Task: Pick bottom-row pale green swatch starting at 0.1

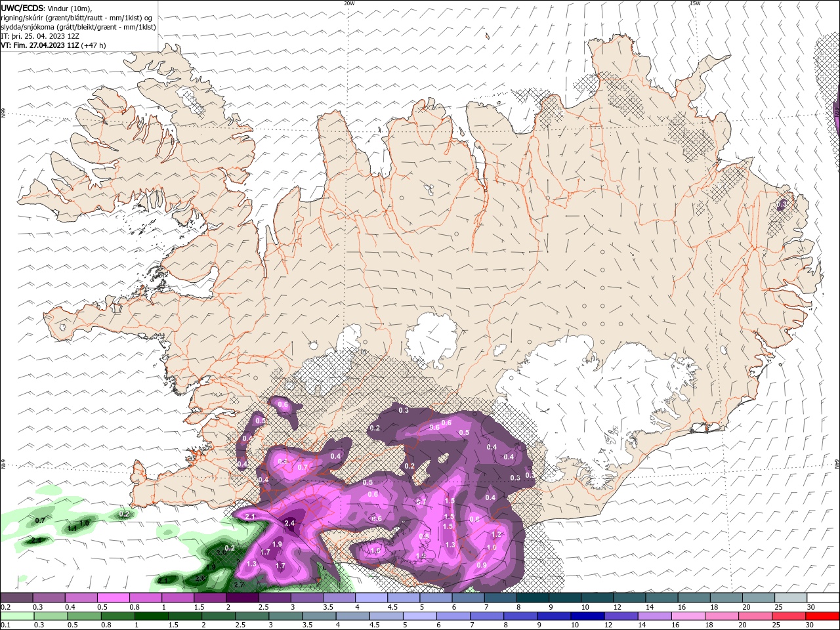Action: (x=16, y=616)
